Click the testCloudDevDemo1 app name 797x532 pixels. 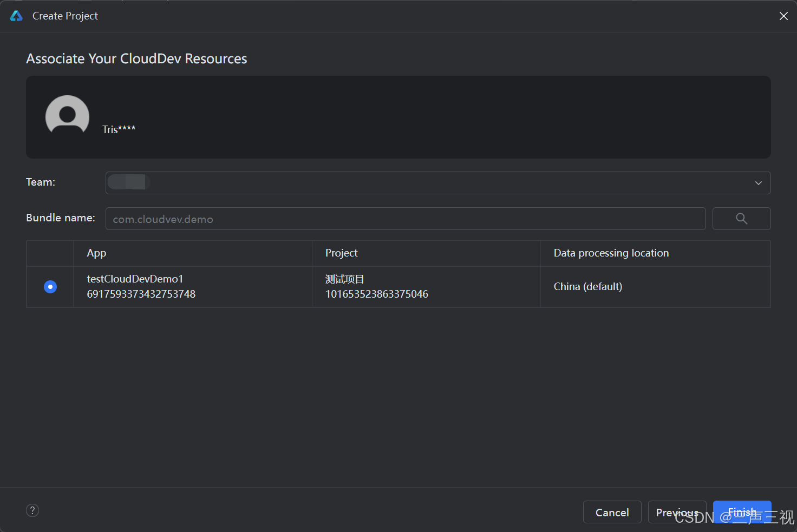point(135,279)
